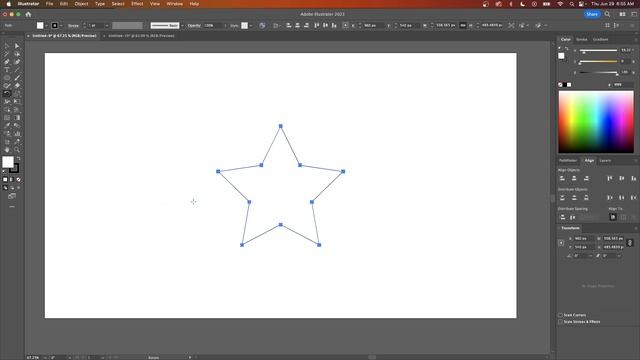Select the Zoom tool

tap(17, 150)
